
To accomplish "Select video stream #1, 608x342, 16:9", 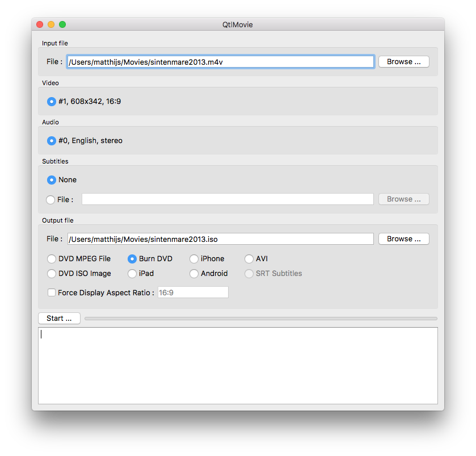I will click(x=52, y=102).
